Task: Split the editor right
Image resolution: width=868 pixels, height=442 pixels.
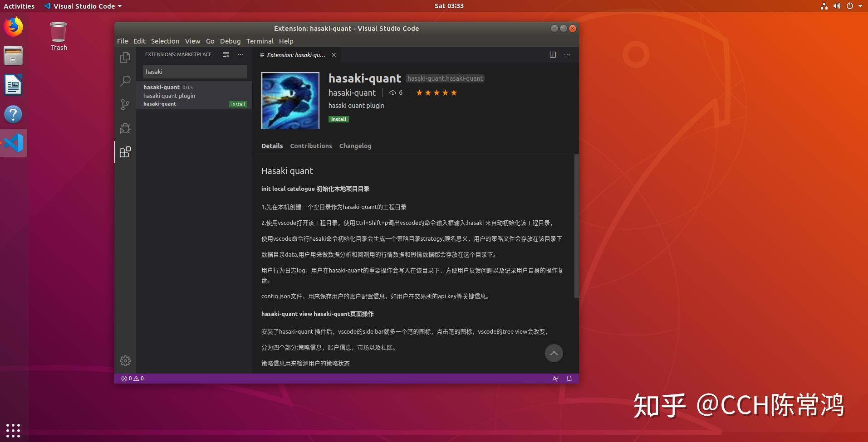Action: coord(553,55)
